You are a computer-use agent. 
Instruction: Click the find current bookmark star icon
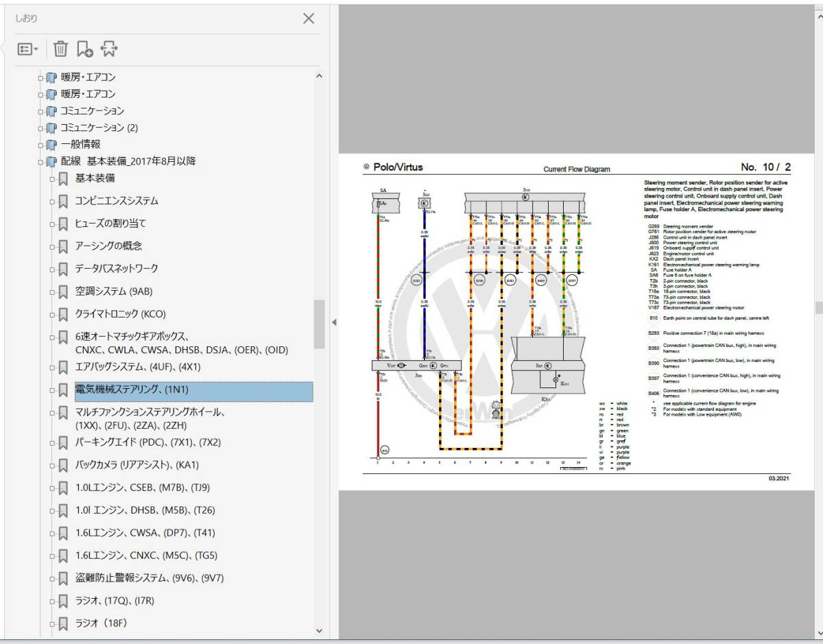tap(109, 49)
